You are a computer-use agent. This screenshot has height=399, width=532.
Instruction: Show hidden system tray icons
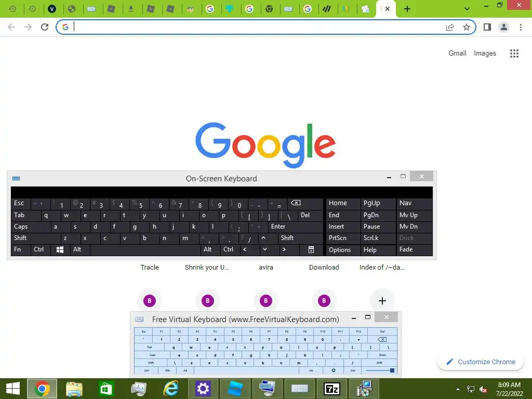458,389
